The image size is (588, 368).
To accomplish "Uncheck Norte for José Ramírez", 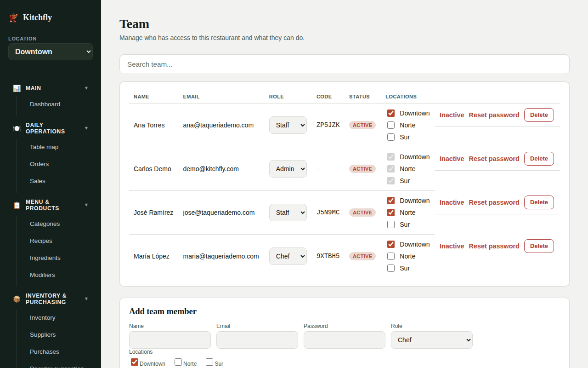I will [391, 213].
